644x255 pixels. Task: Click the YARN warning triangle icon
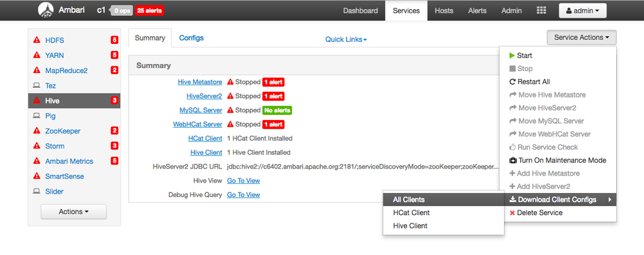[37, 56]
